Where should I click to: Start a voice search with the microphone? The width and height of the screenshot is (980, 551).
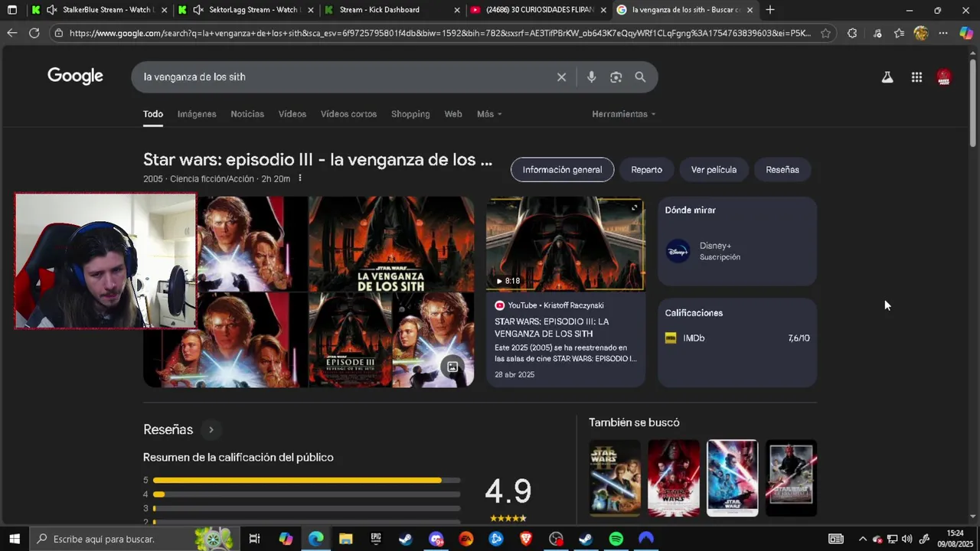pyautogui.click(x=591, y=77)
